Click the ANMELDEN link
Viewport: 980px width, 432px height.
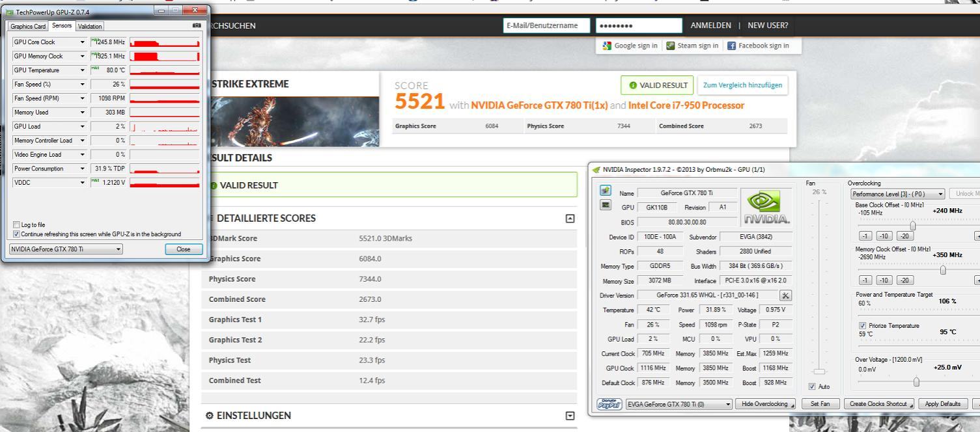(x=710, y=25)
